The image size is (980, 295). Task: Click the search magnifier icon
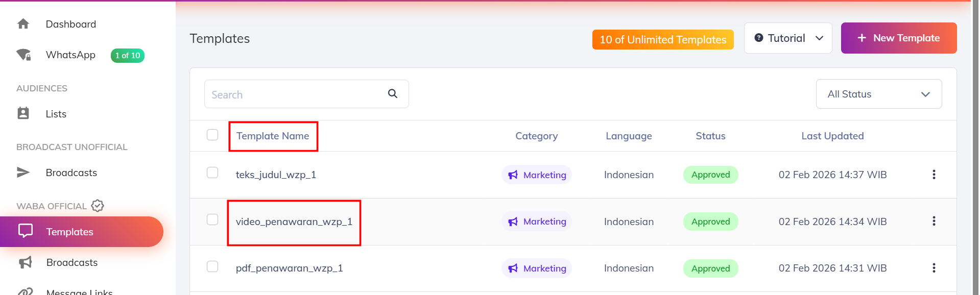[392, 93]
